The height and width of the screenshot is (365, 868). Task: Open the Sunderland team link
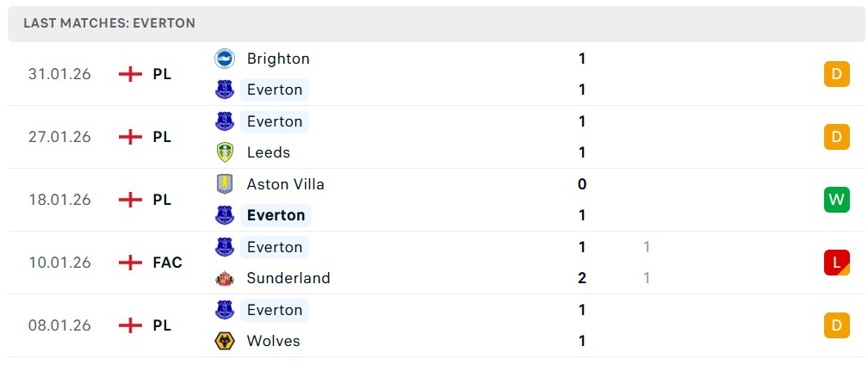pos(288,278)
